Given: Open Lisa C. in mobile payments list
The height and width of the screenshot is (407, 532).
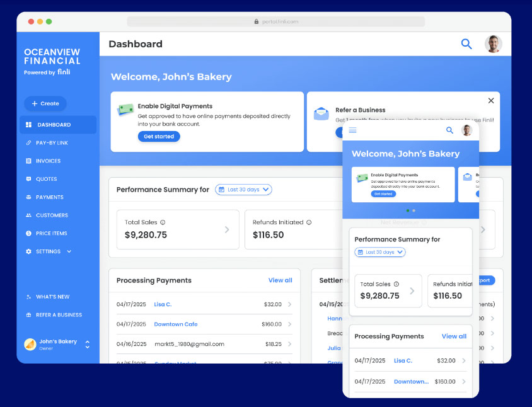Looking at the screenshot, I should pos(403,360).
